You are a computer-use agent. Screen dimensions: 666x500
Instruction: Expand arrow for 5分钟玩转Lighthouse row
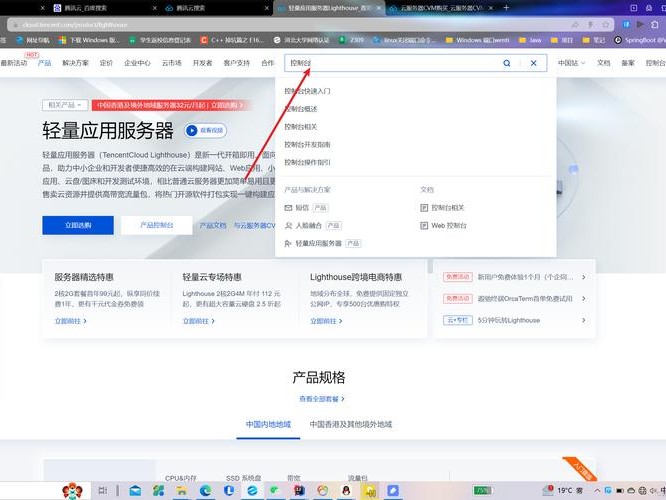click(584, 320)
